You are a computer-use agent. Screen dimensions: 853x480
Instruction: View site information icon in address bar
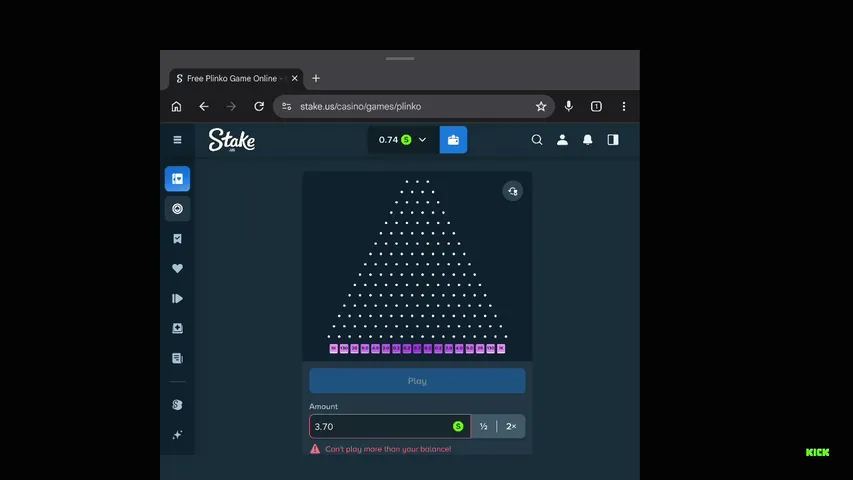point(287,106)
